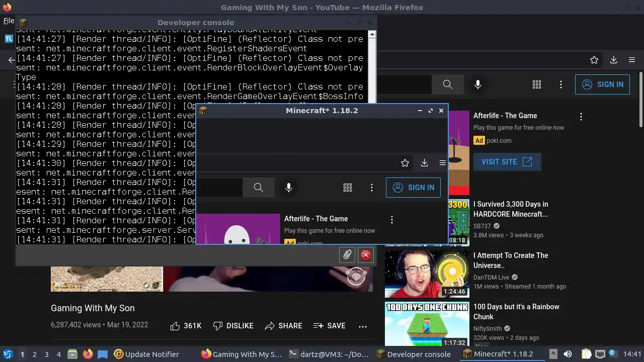The height and width of the screenshot is (362, 644).
Task: Open the clipboard manager tray icon
Action: coord(586,354)
